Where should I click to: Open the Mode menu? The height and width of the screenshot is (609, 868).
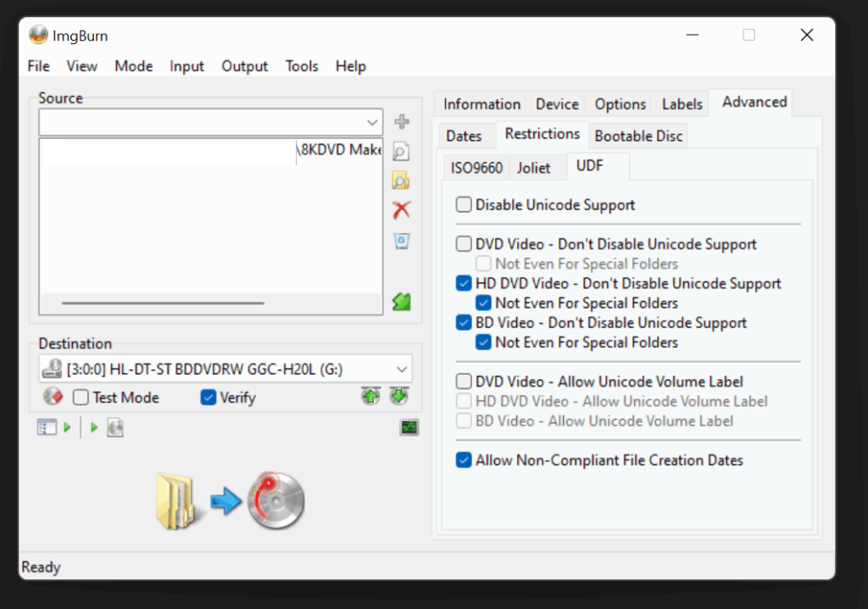134,66
